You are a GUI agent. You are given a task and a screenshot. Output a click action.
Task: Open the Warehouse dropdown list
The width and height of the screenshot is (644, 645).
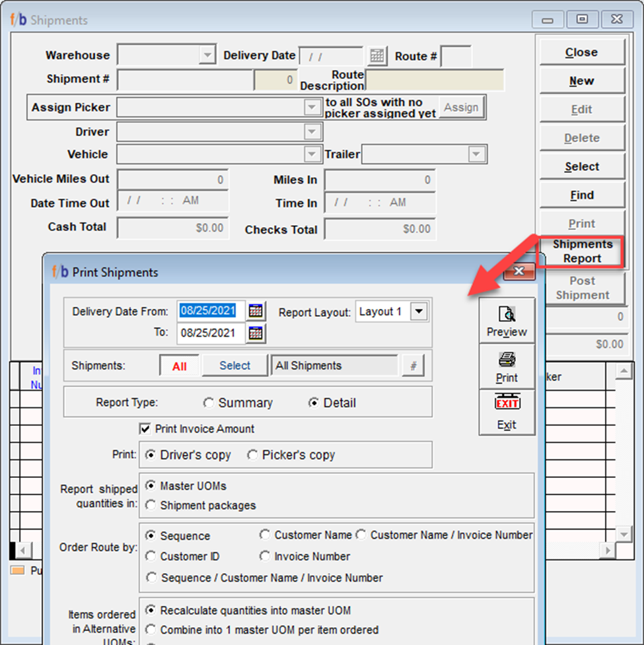coord(207,55)
